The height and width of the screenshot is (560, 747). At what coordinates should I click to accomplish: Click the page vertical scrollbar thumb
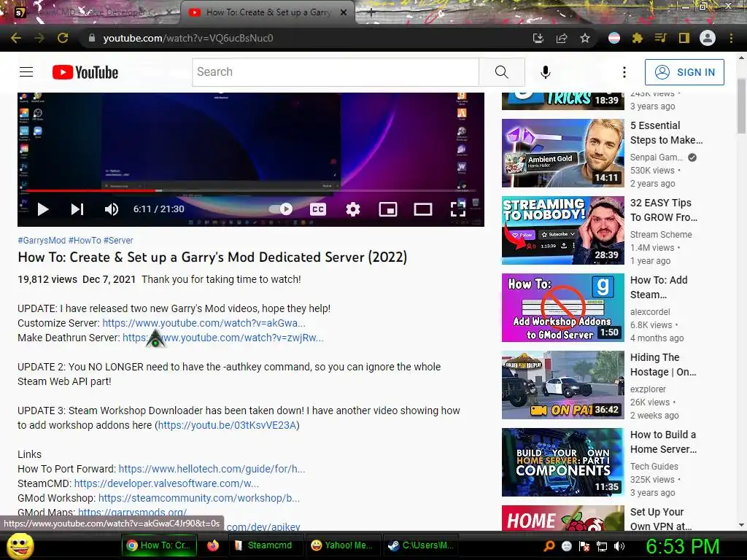[x=741, y=106]
